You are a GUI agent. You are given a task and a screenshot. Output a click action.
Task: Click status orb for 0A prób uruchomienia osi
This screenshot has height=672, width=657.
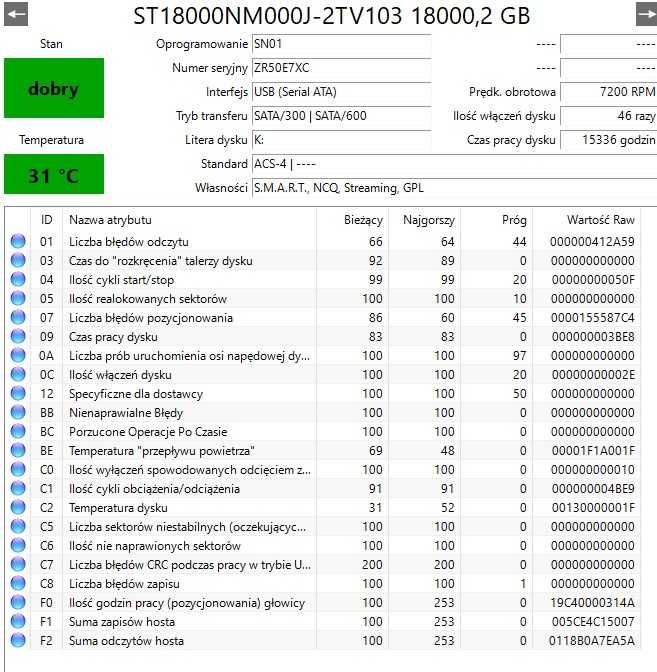[x=18, y=355]
